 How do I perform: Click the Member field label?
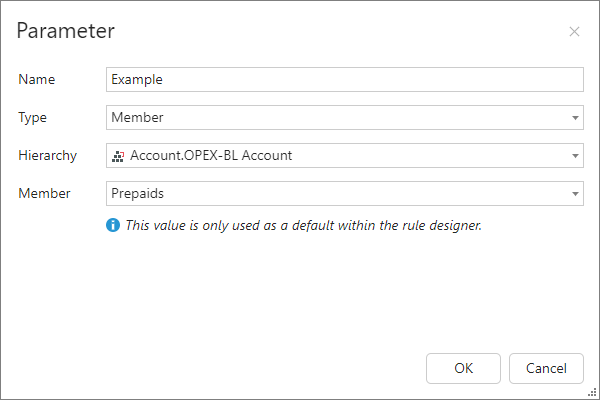click(44, 193)
